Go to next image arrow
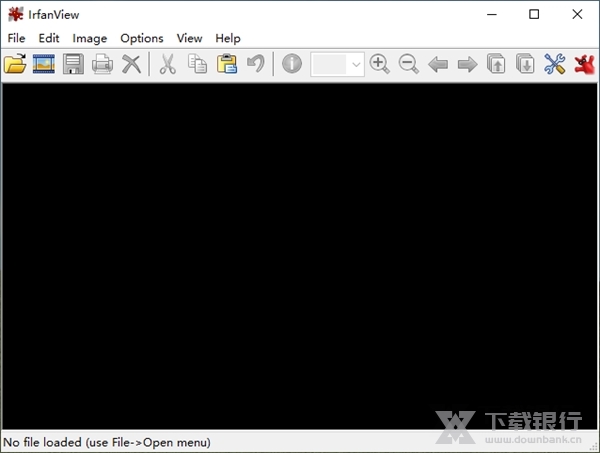600x453 pixels. pyautogui.click(x=467, y=65)
